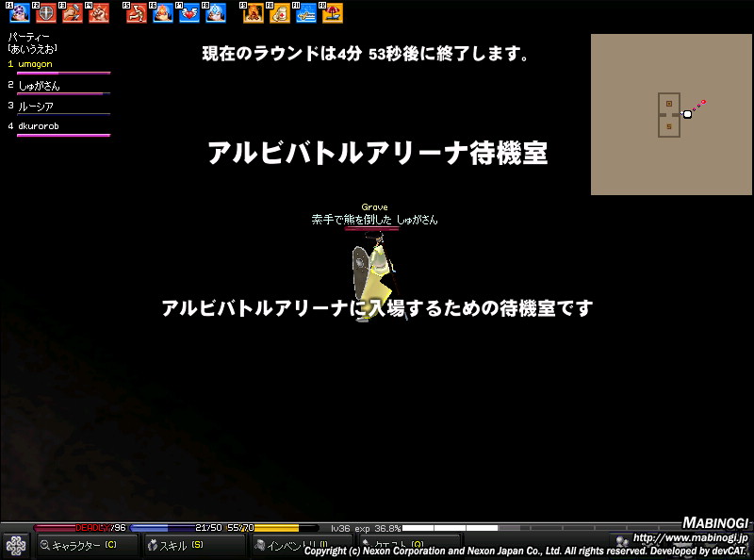Viewport: 754px width, 560px height.
Task: Cast the F8 Icebolt crystal skill
Action: (x=216, y=13)
